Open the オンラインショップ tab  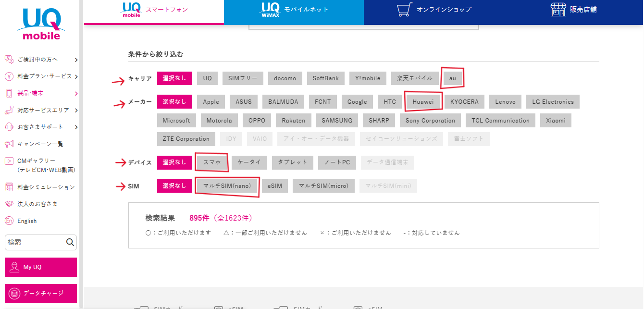tap(434, 12)
